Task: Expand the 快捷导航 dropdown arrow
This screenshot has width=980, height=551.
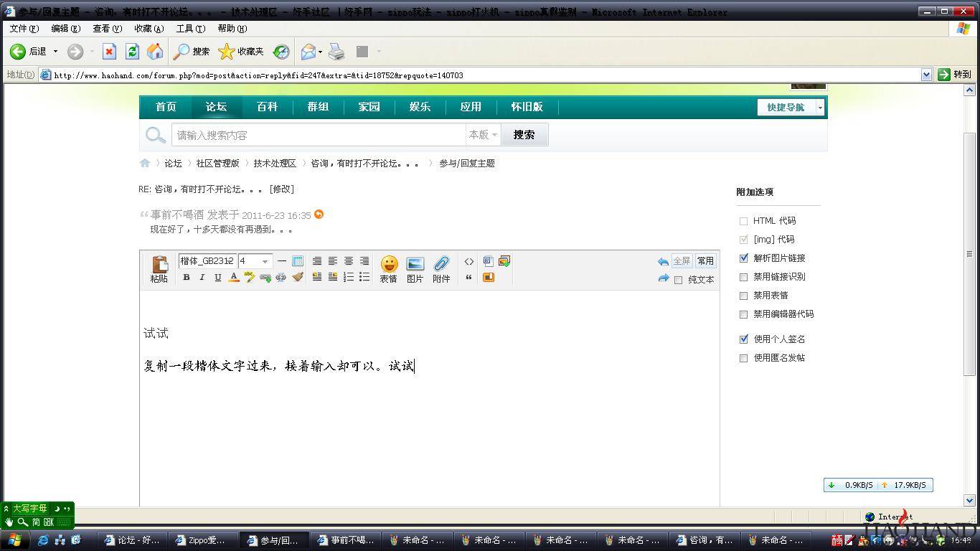Action: pyautogui.click(x=821, y=107)
